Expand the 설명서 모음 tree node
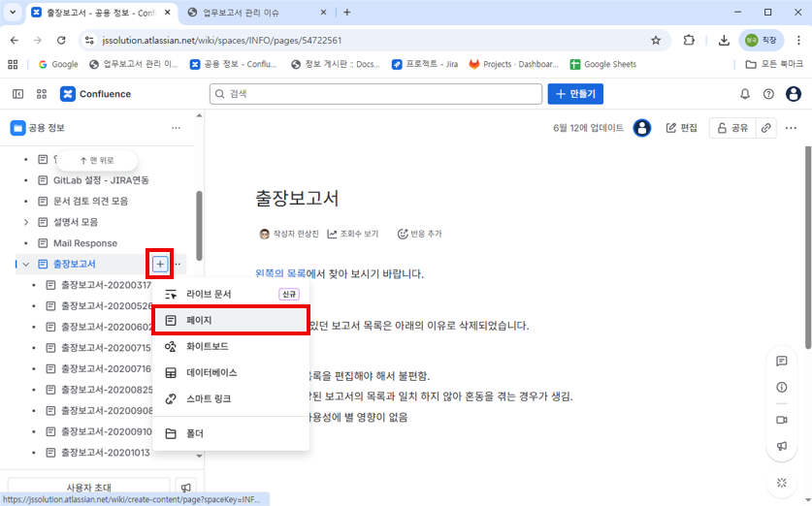 tap(26, 222)
